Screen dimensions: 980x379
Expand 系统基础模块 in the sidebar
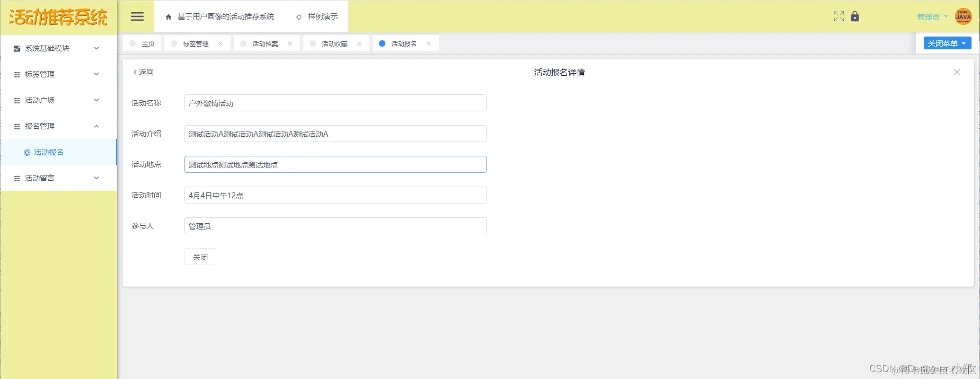pyautogui.click(x=58, y=48)
